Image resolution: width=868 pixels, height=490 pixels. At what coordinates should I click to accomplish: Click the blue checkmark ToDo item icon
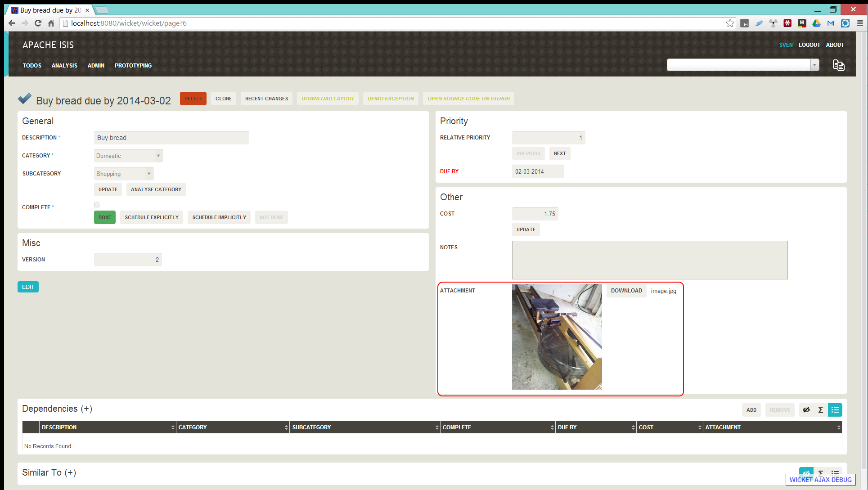click(x=25, y=99)
